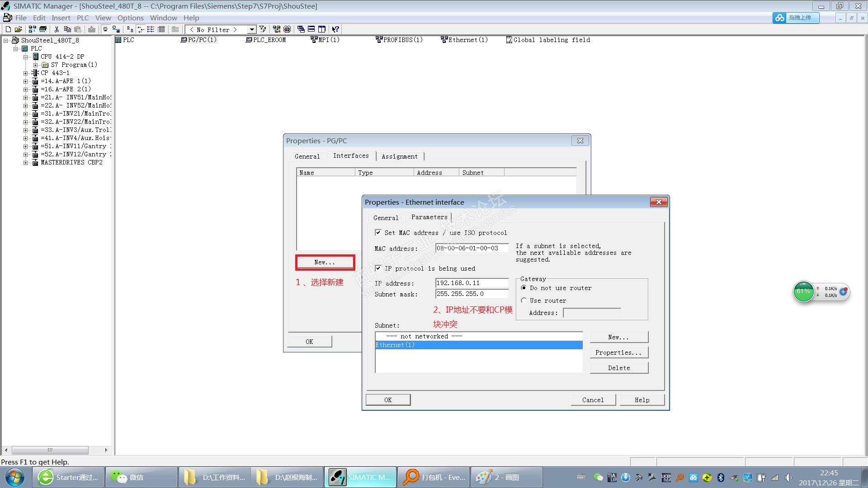Open the Options menu
Viewport: 868px width, 488px height.
[130, 18]
